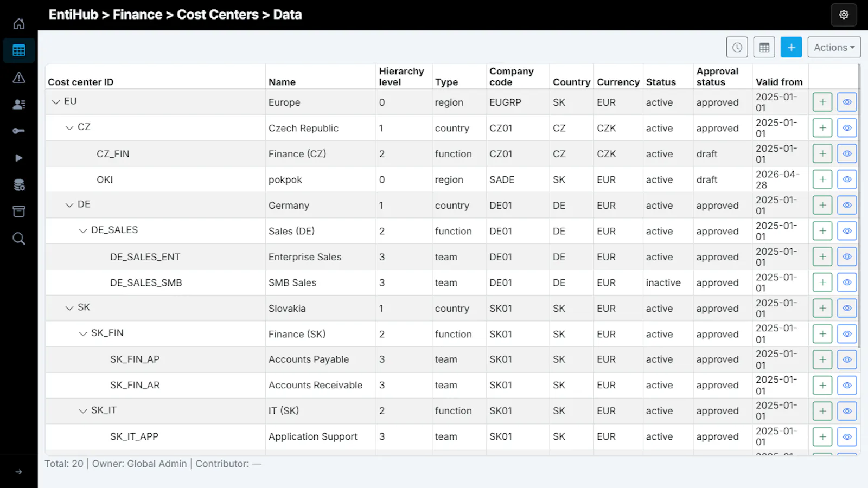The width and height of the screenshot is (868, 488).
Task: Collapse the CZ tree node
Action: 69,128
